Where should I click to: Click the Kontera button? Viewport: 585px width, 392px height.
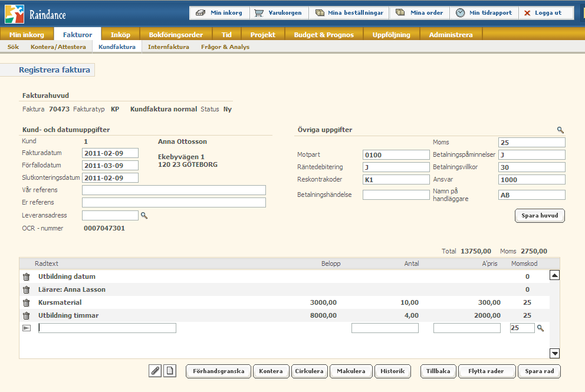[x=271, y=371]
